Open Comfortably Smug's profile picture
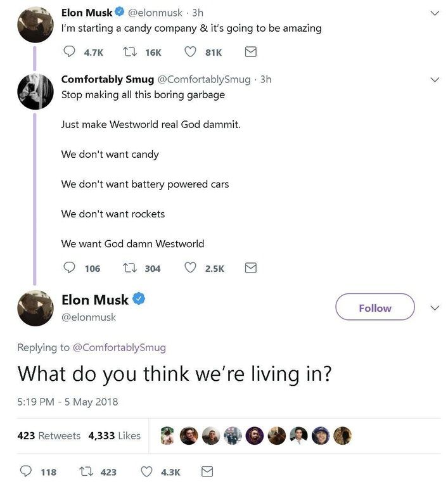 35,91
